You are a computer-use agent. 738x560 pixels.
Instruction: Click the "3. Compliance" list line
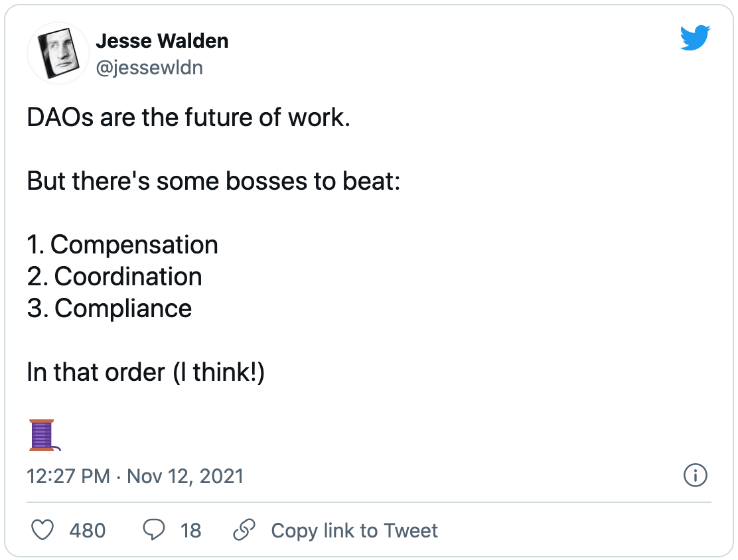(x=110, y=309)
